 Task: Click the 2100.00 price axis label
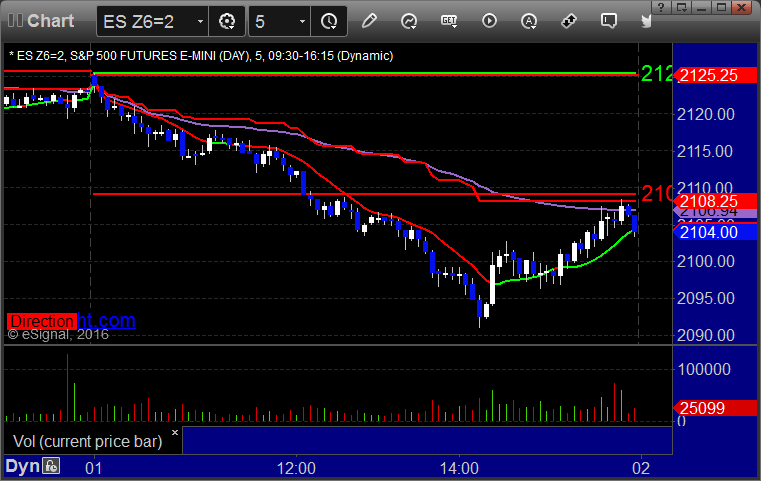point(706,262)
